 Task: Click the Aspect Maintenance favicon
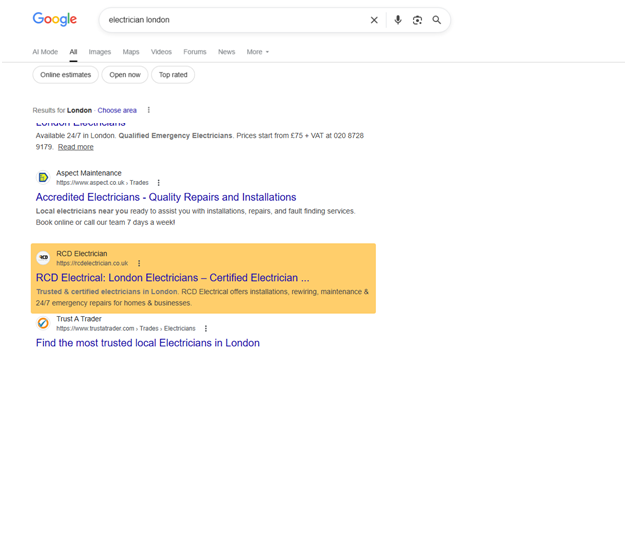[x=43, y=177]
